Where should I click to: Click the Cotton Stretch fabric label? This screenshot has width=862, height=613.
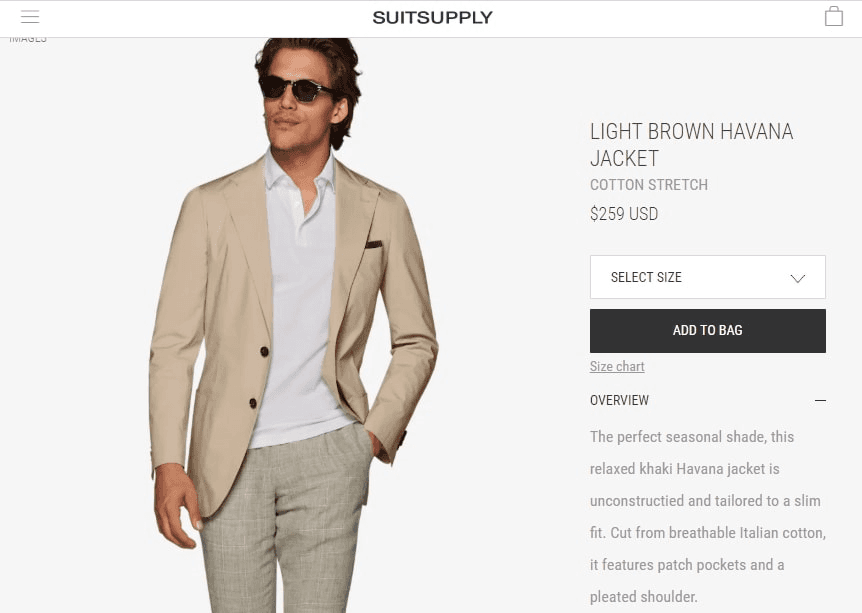coord(649,185)
